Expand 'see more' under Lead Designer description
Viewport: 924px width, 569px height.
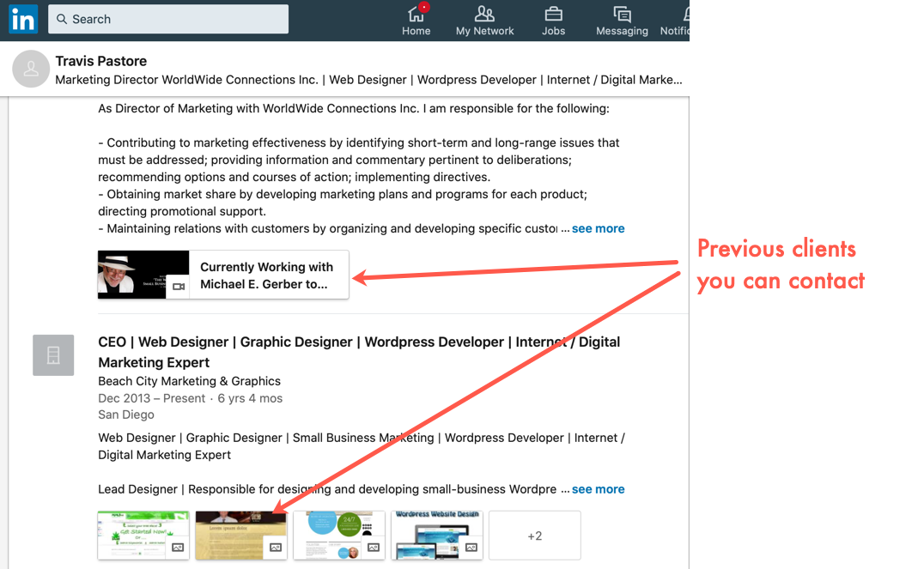pyautogui.click(x=598, y=489)
